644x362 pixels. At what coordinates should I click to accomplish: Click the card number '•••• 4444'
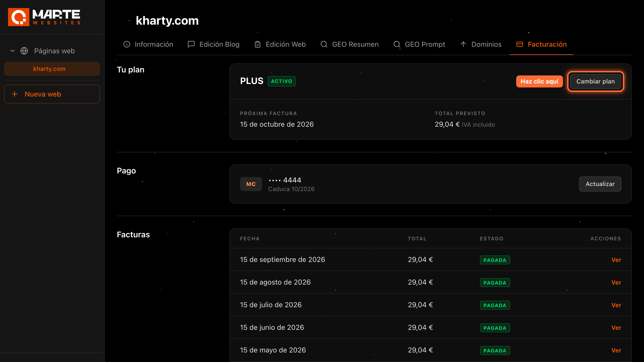pos(285,180)
